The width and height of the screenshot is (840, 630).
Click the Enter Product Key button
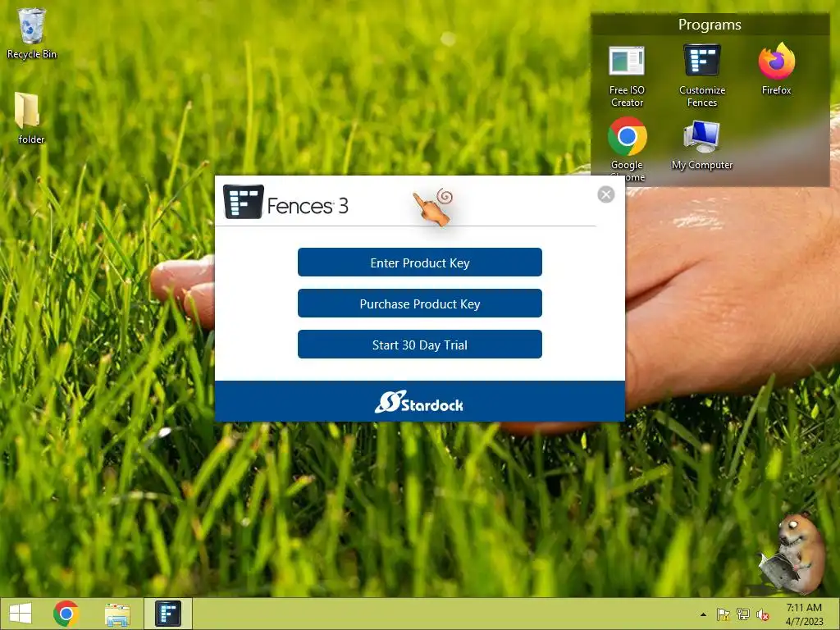tap(419, 262)
